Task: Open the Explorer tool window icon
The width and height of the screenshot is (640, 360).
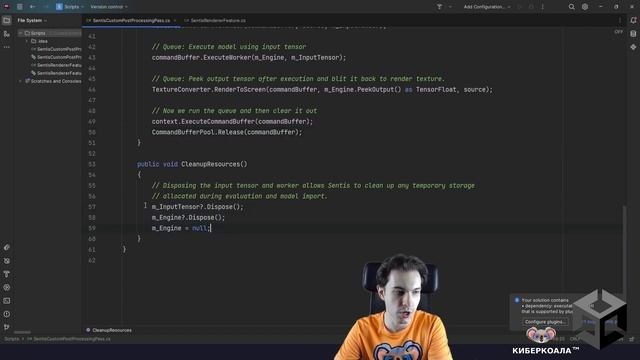Action: pos(7,20)
